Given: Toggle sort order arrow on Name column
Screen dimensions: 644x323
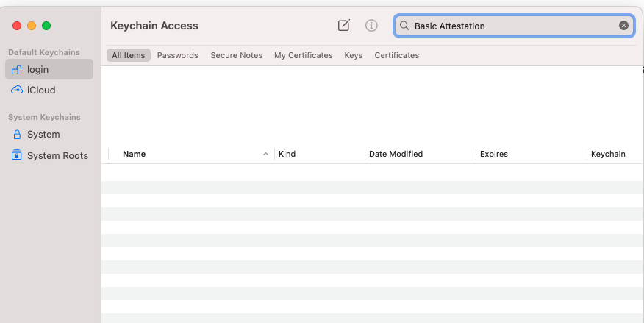Looking at the screenshot, I should (265, 155).
